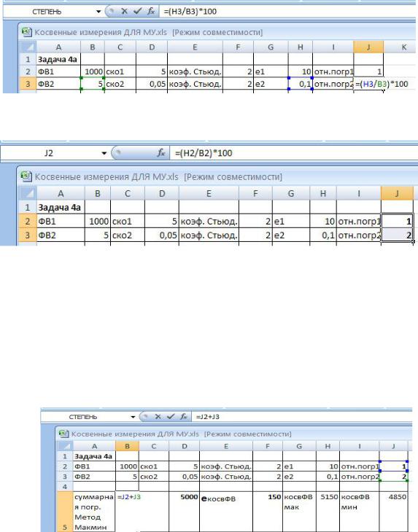Click the name box showing J2
The height and width of the screenshot is (532, 418).
[x=49, y=153]
